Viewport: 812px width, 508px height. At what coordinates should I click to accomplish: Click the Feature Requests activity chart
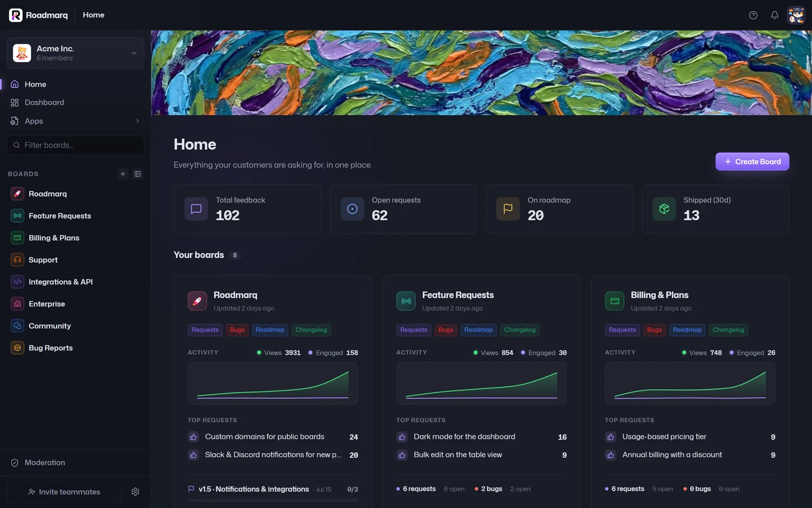(482, 384)
